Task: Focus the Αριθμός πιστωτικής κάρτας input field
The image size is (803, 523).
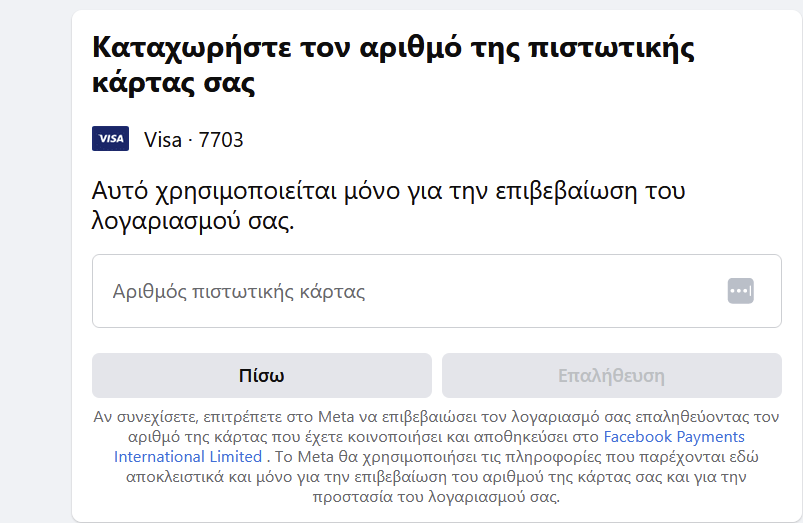Action: click(x=437, y=291)
